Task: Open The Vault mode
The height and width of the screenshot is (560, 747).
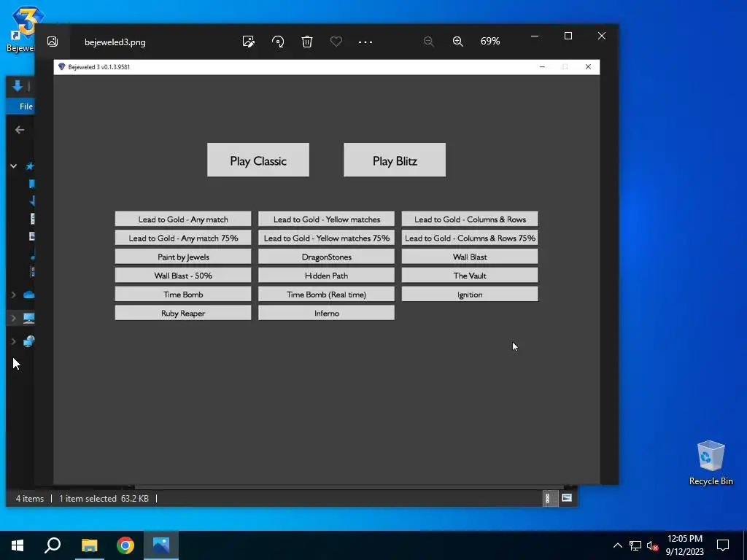Action: 470,275
